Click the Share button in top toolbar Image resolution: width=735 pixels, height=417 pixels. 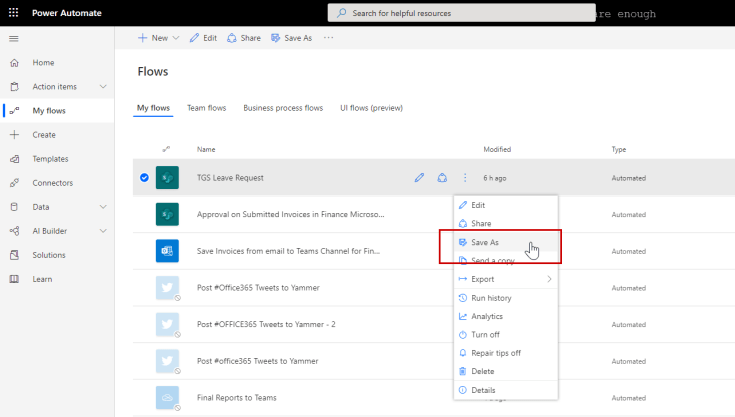(244, 38)
